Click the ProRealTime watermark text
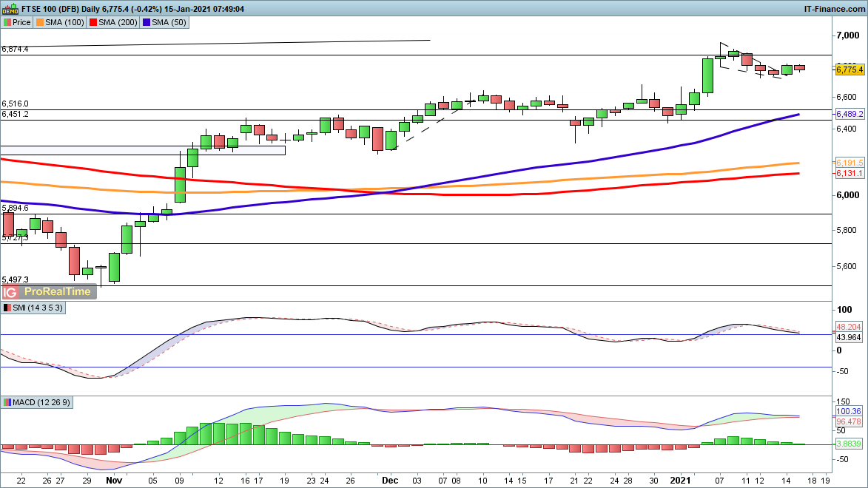Viewport: 868px width, 488px height. [x=58, y=291]
